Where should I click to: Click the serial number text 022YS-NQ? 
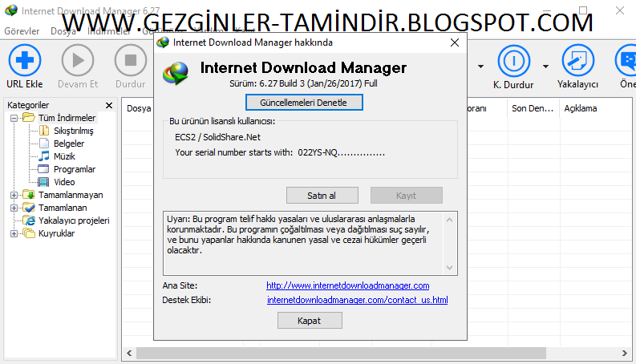click(x=318, y=153)
